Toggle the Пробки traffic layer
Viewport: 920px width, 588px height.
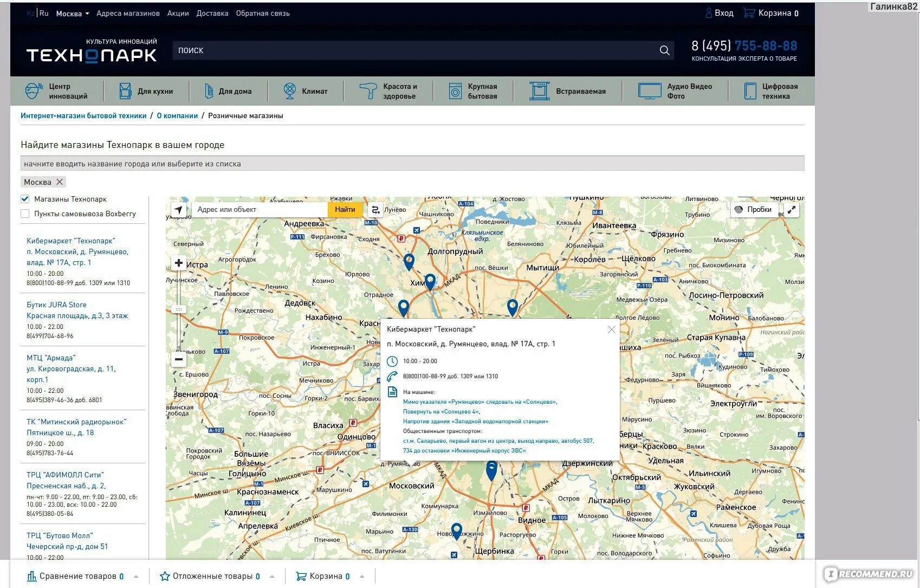click(754, 210)
